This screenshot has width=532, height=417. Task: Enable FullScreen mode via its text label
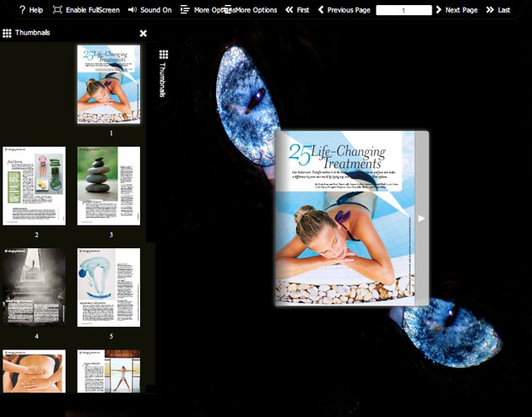click(93, 10)
